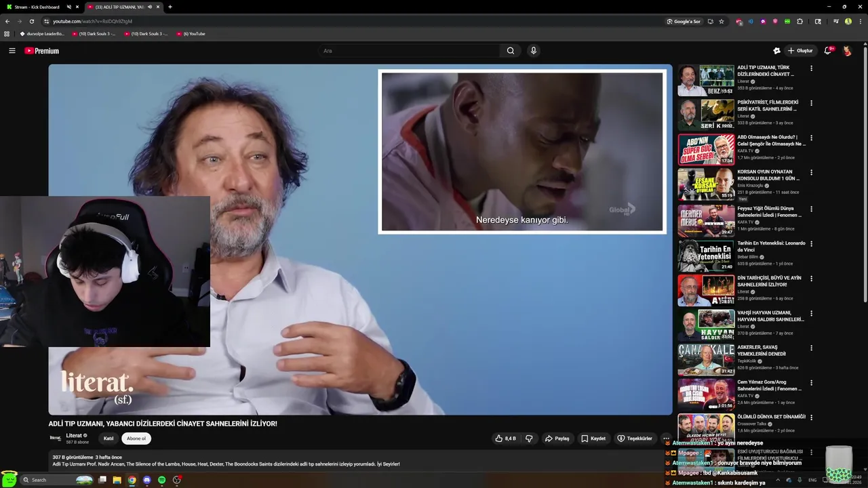The width and height of the screenshot is (868, 488).
Task: Like the video with thumbs up
Action: [x=506, y=439]
